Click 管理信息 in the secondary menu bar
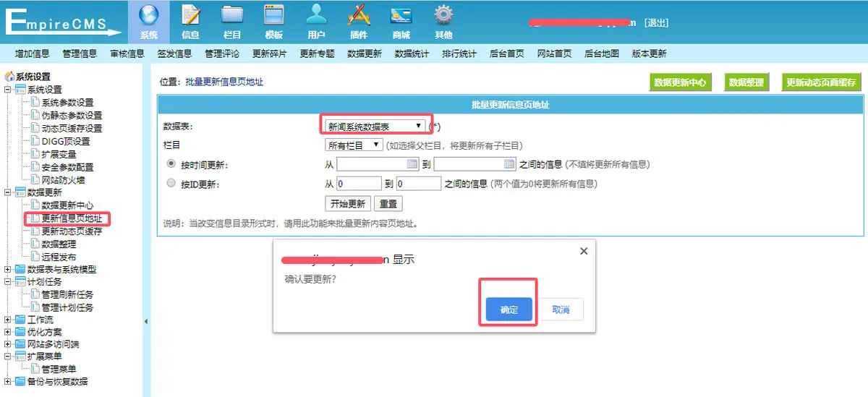 pyautogui.click(x=80, y=54)
